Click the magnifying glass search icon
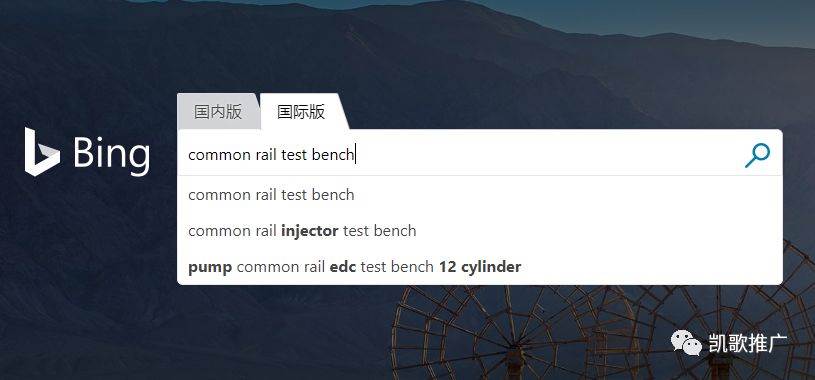The width and height of the screenshot is (815, 380). 757,155
